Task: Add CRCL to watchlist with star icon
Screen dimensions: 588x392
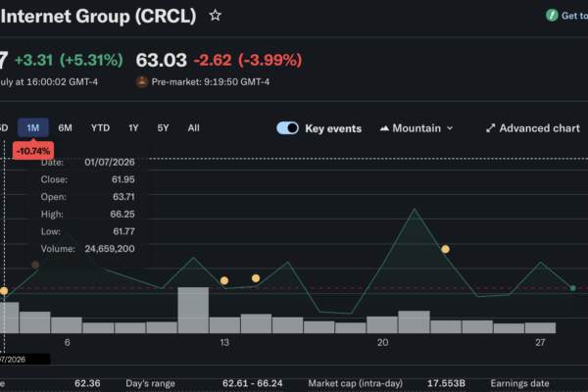Action: [x=216, y=16]
